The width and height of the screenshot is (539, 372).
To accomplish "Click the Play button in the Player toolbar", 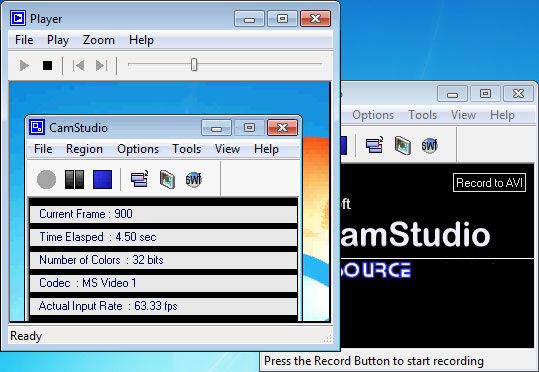I will tap(24, 65).
